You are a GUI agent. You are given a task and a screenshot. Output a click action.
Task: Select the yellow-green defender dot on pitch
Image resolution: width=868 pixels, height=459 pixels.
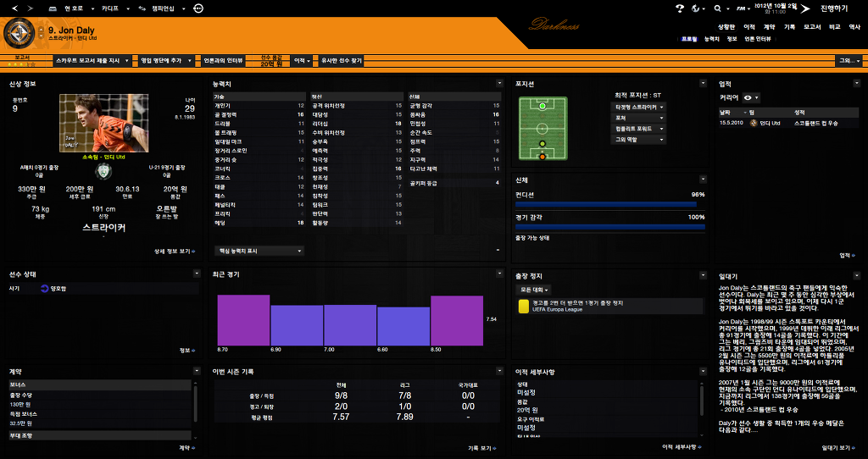click(x=542, y=144)
